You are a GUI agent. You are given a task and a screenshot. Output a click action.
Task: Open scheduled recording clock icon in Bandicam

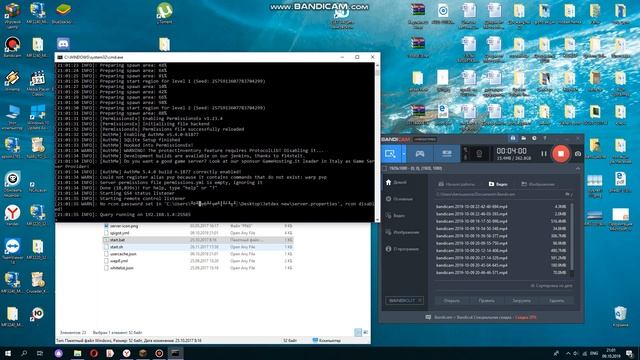tap(534, 139)
